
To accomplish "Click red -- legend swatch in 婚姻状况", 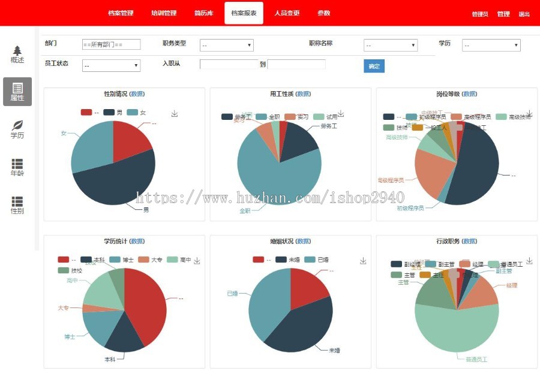I will pos(258,260).
